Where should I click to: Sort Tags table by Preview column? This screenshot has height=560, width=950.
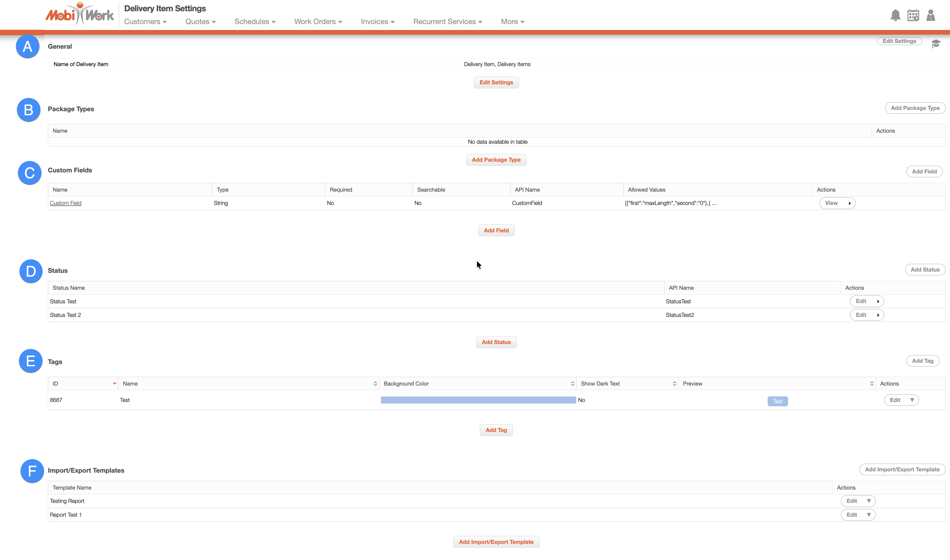[x=777, y=383]
